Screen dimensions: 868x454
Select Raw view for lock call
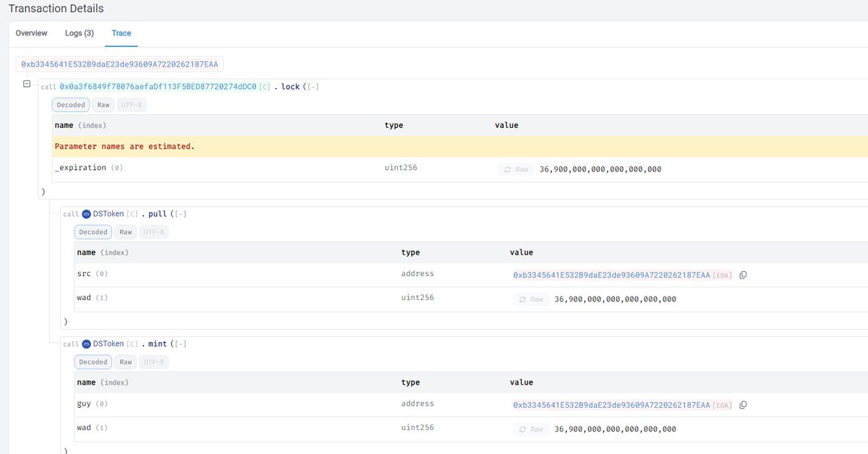tap(103, 105)
